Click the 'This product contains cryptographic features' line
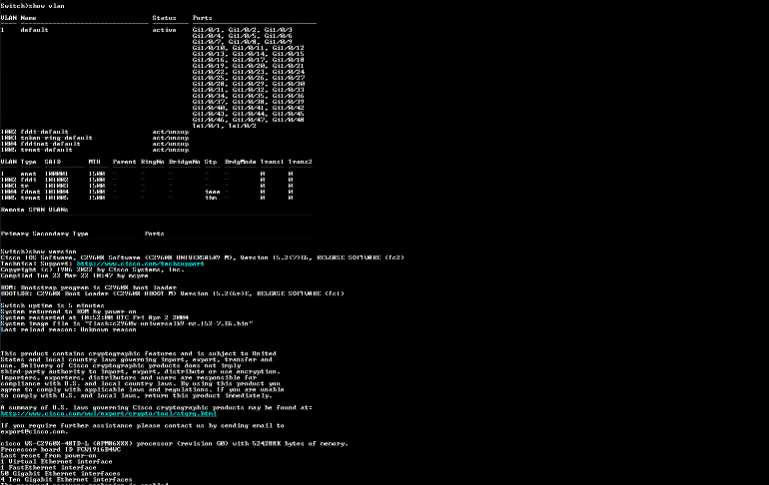This screenshot has height=485, width=769. pos(138,354)
